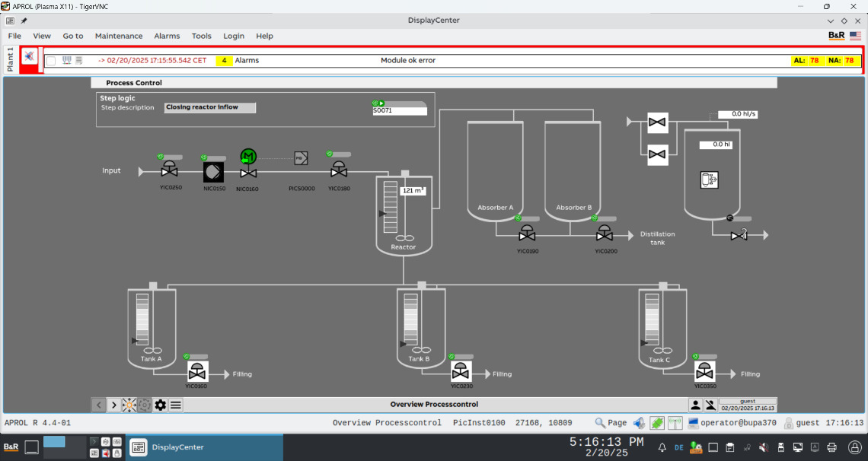Tick the alarm row checkbox
Image resolution: width=868 pixels, height=461 pixels.
pos(51,61)
